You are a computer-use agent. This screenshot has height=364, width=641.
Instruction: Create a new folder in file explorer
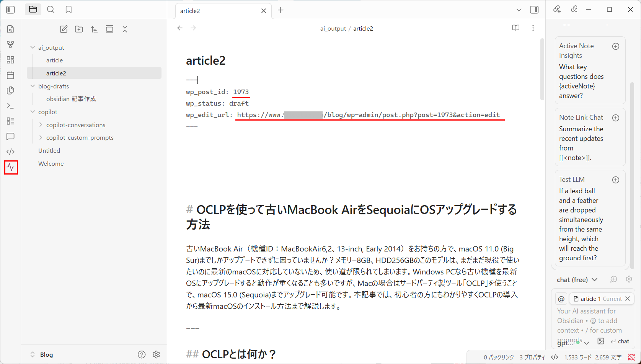pyautogui.click(x=79, y=29)
